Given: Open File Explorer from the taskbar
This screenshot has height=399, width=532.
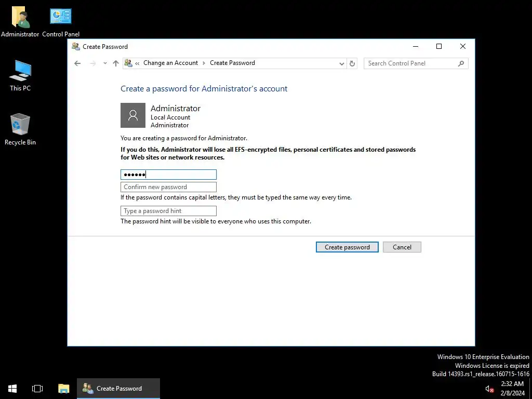Looking at the screenshot, I should [x=63, y=389].
